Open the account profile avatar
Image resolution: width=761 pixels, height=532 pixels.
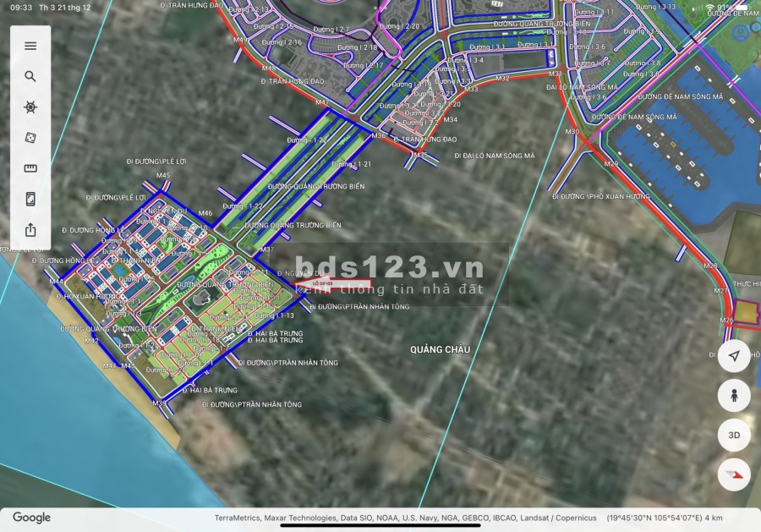click(x=741, y=33)
